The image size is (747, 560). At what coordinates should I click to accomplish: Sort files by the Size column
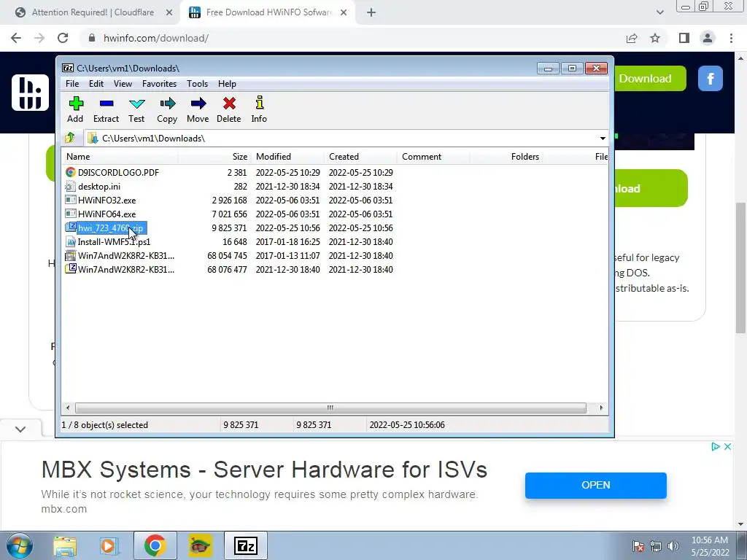215,156
